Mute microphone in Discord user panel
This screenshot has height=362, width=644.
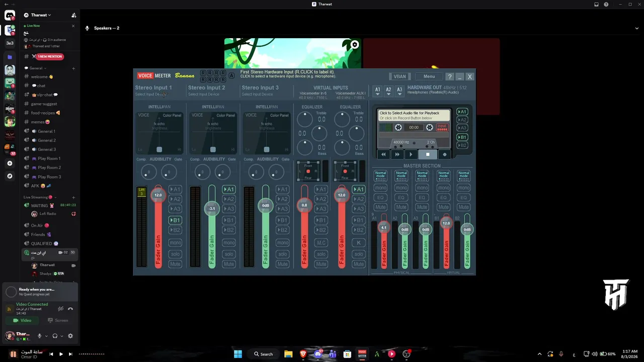click(x=39, y=336)
